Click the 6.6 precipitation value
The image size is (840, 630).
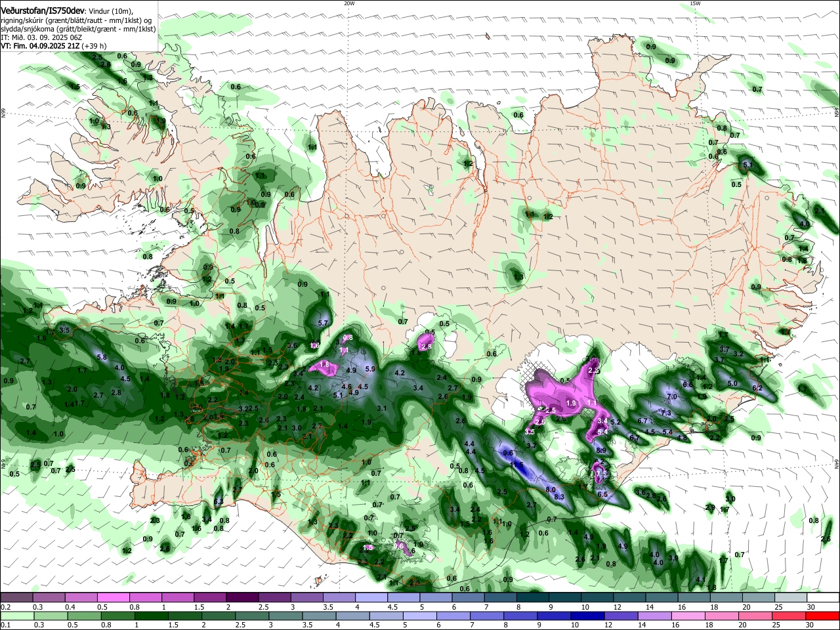[688, 385]
